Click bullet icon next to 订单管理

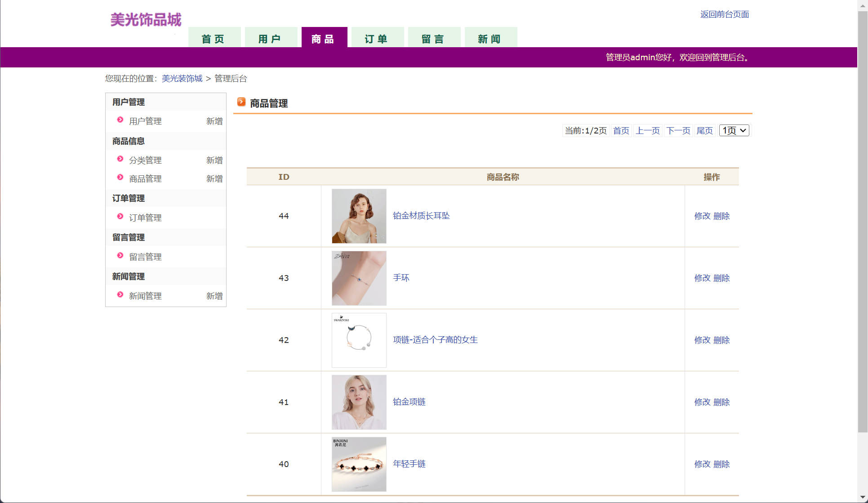click(120, 217)
